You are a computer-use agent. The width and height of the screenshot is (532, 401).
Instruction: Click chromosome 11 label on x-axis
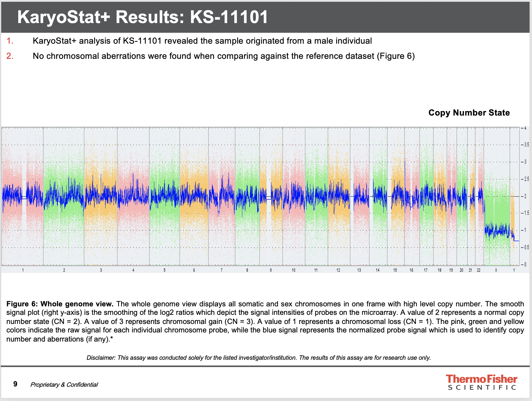316,270
